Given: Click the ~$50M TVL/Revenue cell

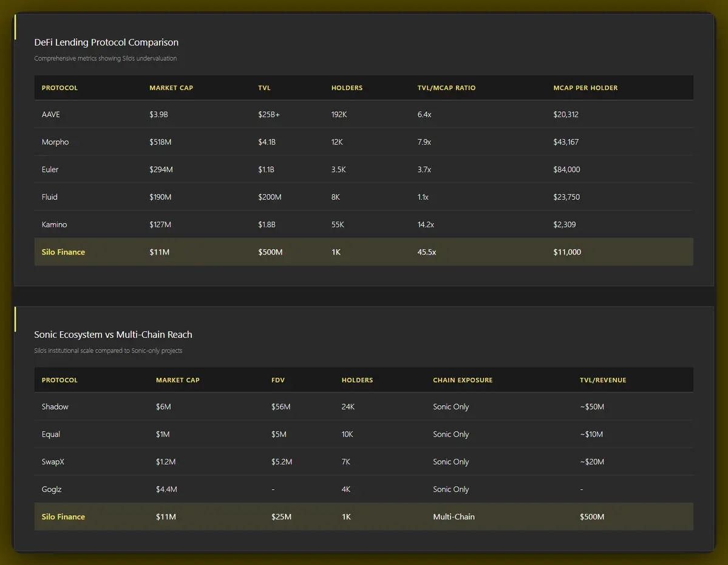Looking at the screenshot, I should click(x=592, y=406).
